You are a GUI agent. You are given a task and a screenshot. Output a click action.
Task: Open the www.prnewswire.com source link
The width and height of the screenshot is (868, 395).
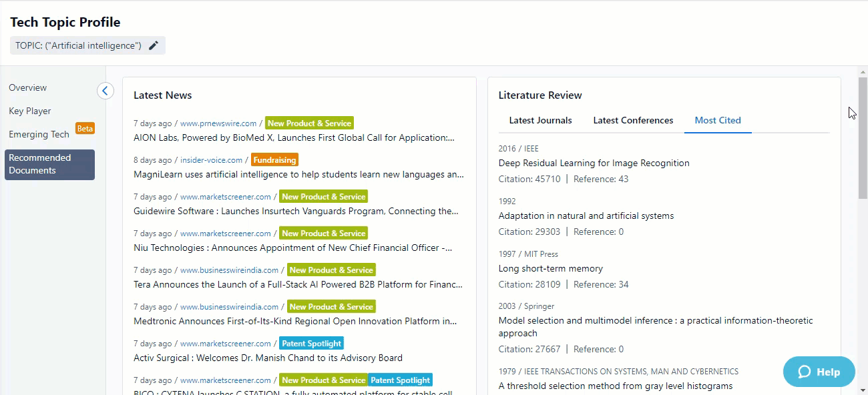[218, 123]
